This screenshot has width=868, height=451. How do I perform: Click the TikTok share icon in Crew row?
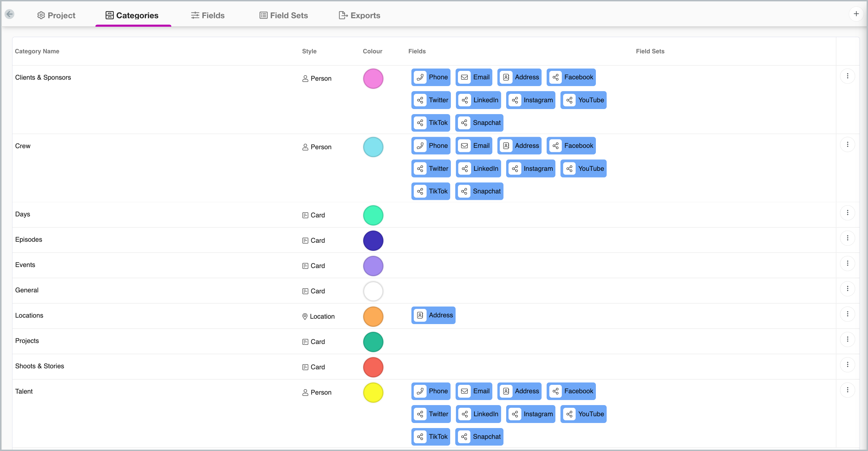pos(420,191)
